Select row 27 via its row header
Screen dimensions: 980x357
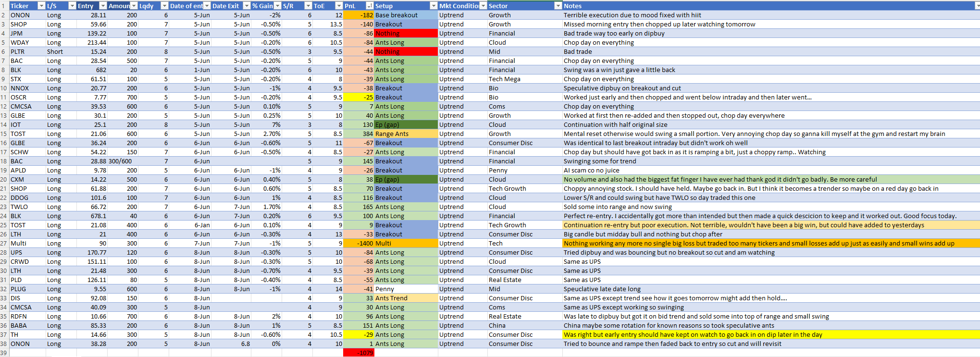(4, 243)
